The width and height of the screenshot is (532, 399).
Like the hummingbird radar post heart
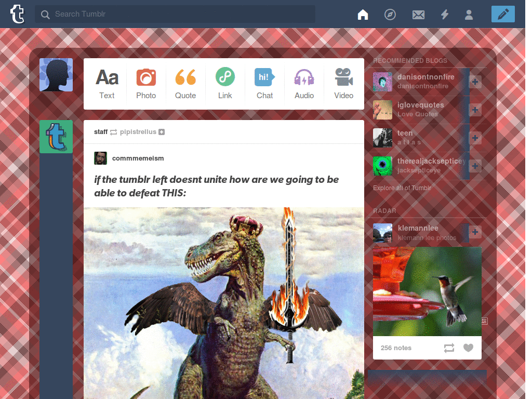(x=468, y=348)
